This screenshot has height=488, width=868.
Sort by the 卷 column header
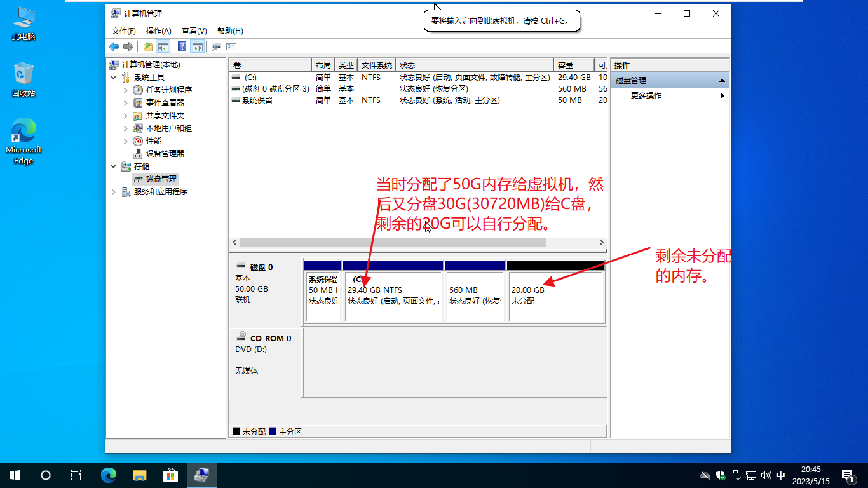coord(271,65)
